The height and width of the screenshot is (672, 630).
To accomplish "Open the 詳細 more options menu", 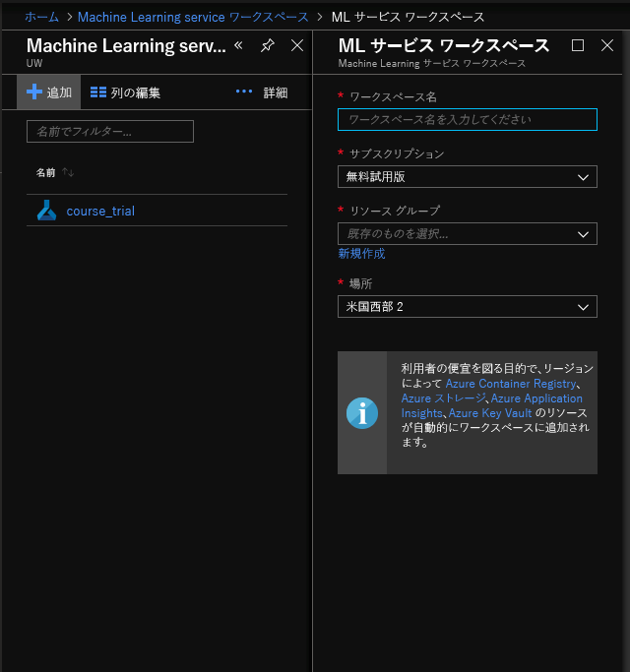I will pyautogui.click(x=262, y=92).
